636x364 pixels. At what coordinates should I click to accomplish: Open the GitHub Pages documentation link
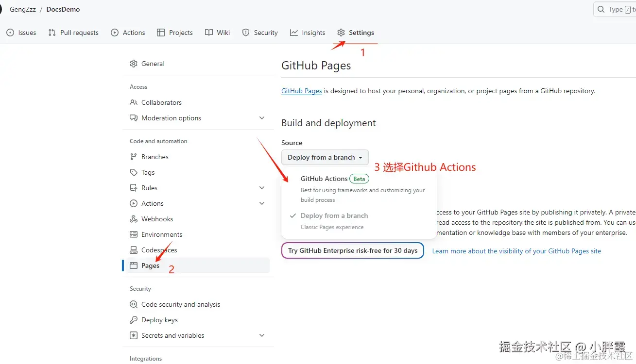pyautogui.click(x=302, y=91)
